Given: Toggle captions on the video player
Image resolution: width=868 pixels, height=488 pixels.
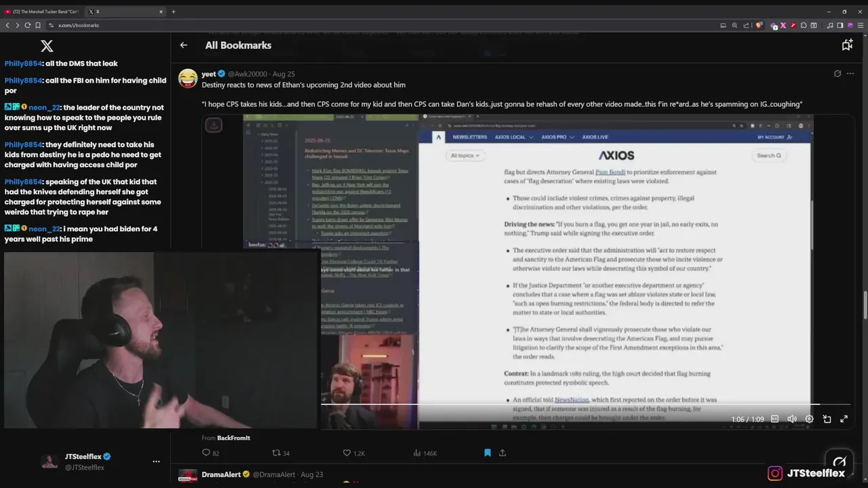Looking at the screenshot, I should click(x=775, y=419).
